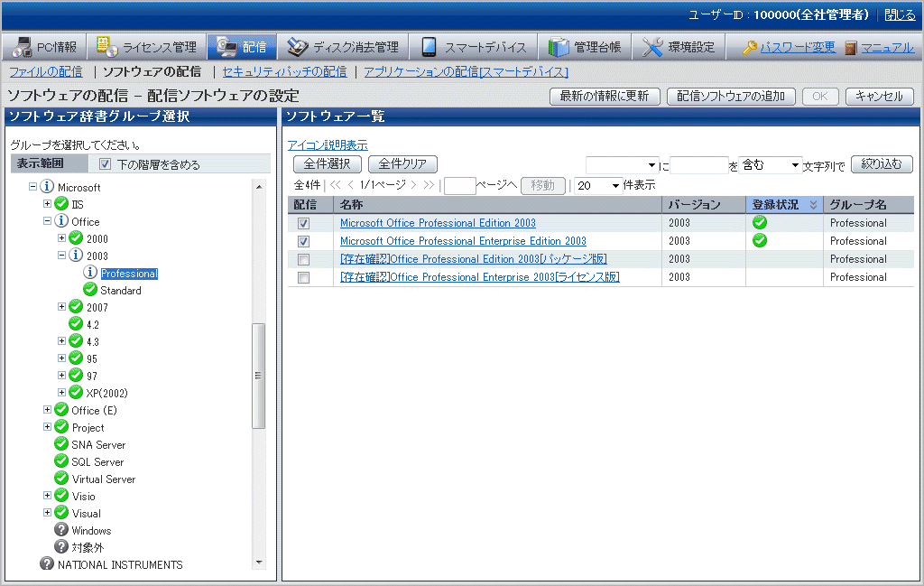This screenshot has width=924, height=586.
Task: Click the tree scrollbar down arrow
Action: (x=259, y=563)
